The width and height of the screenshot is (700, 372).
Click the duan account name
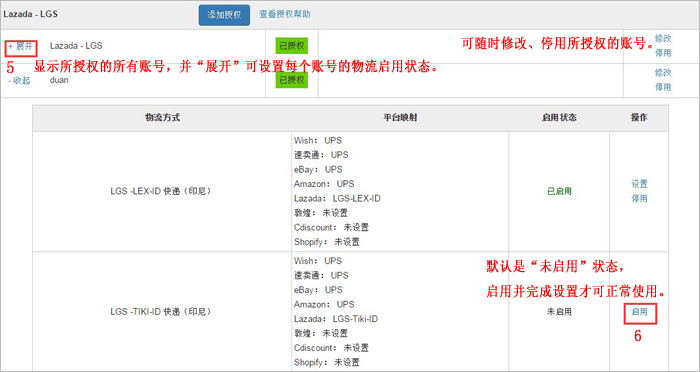(x=59, y=80)
